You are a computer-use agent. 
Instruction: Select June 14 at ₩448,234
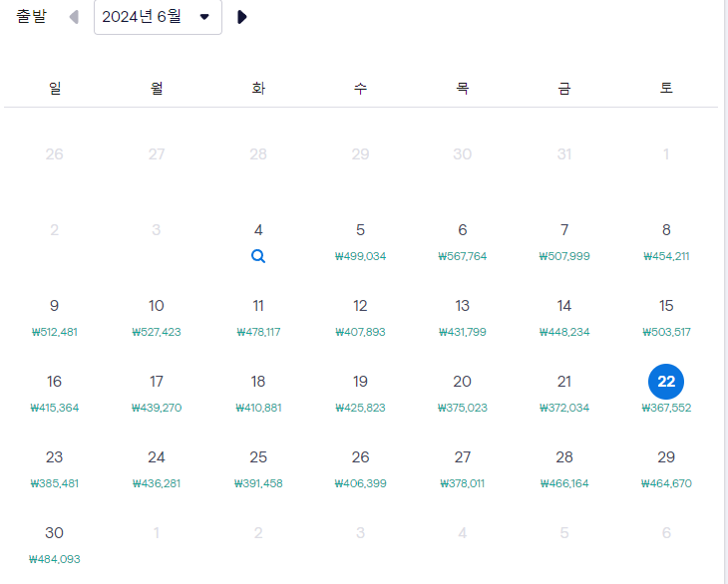tap(564, 318)
